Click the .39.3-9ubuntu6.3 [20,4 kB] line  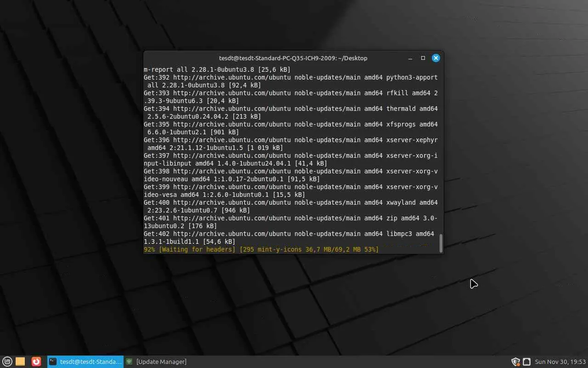192,101
